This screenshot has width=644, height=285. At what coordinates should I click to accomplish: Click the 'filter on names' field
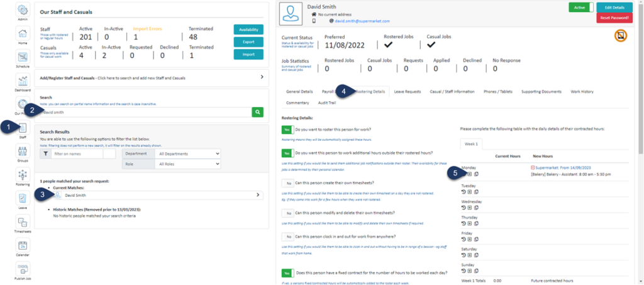(77, 154)
